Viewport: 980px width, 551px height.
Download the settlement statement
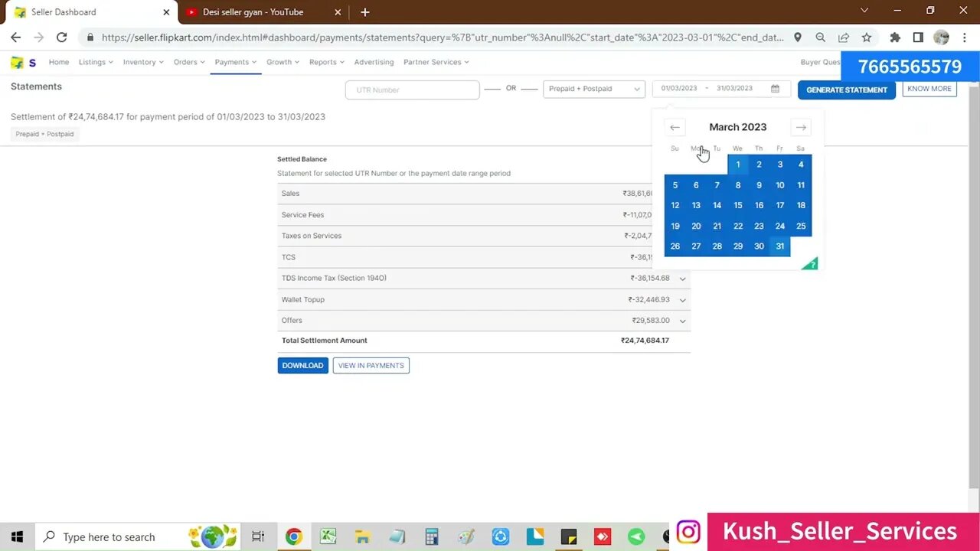tap(303, 366)
